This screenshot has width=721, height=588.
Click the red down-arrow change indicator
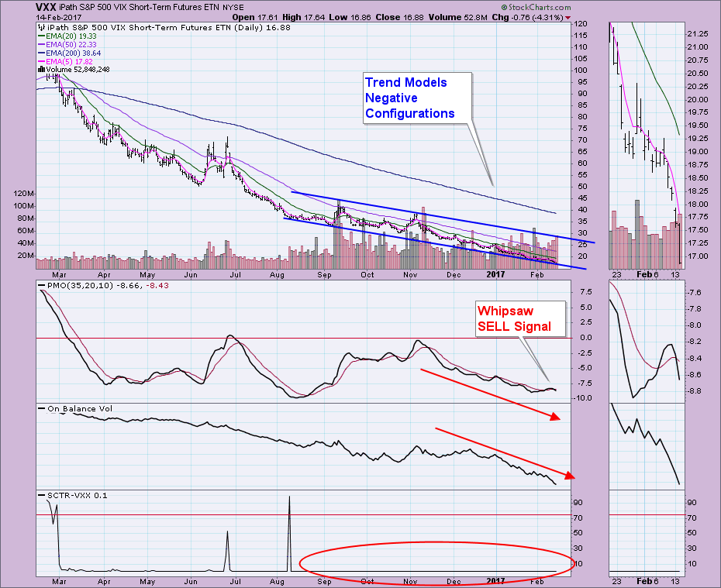pyautogui.click(x=567, y=18)
